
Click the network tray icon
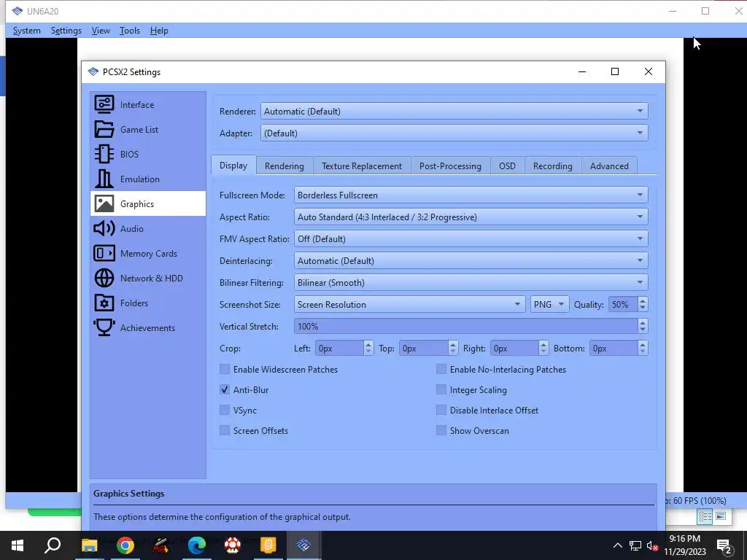(635, 545)
